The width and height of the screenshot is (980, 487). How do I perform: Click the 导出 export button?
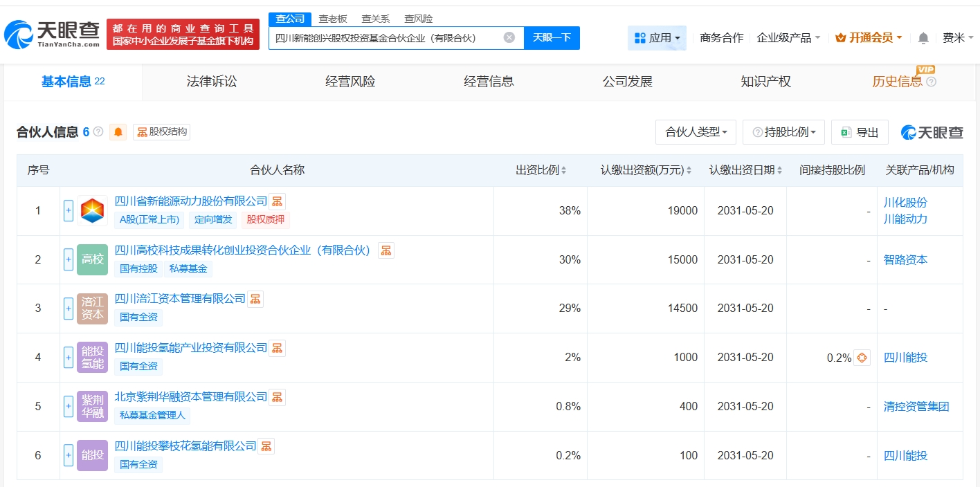[860, 132]
